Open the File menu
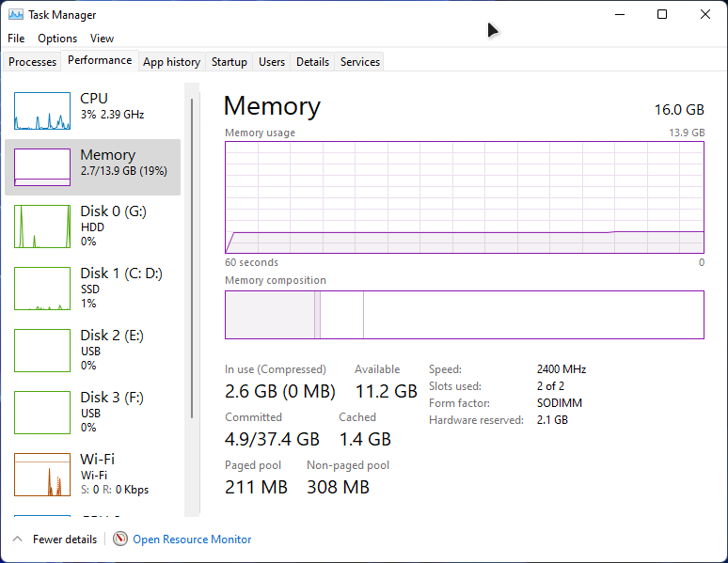Image resolution: width=728 pixels, height=563 pixels. [x=16, y=39]
